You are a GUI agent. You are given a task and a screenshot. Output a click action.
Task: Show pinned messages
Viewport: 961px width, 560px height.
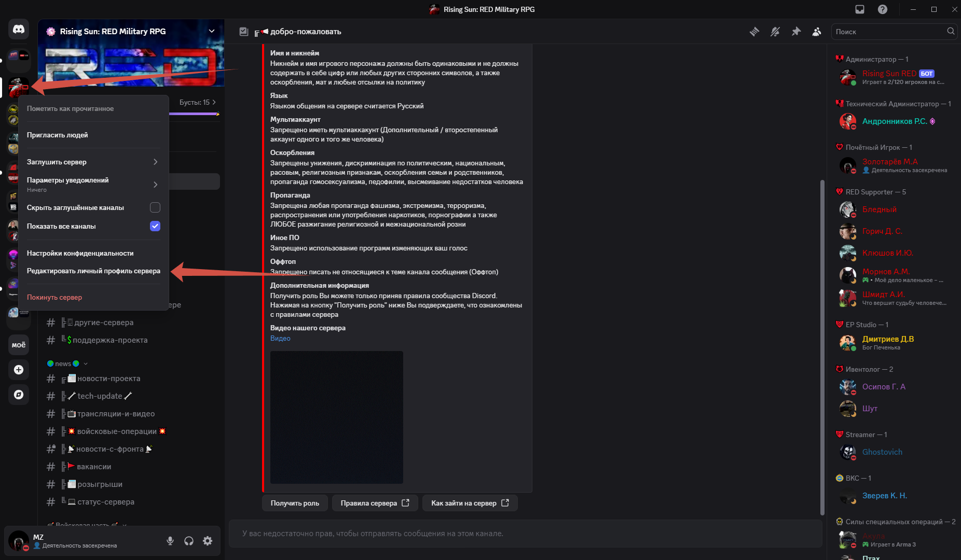[796, 32]
